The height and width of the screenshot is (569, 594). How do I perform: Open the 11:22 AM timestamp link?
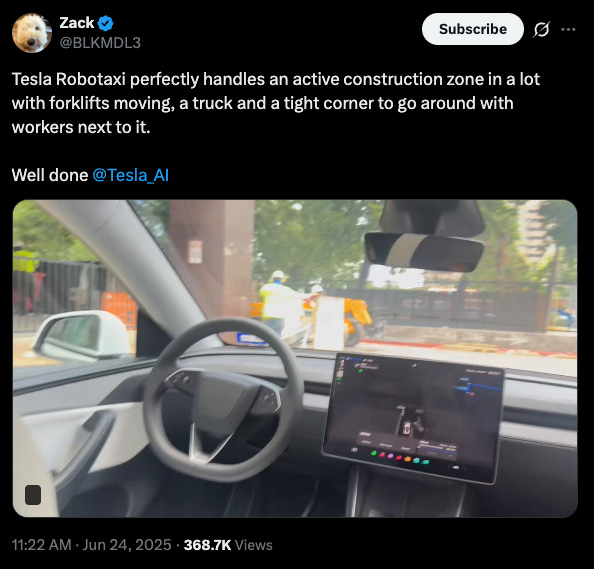[42, 545]
